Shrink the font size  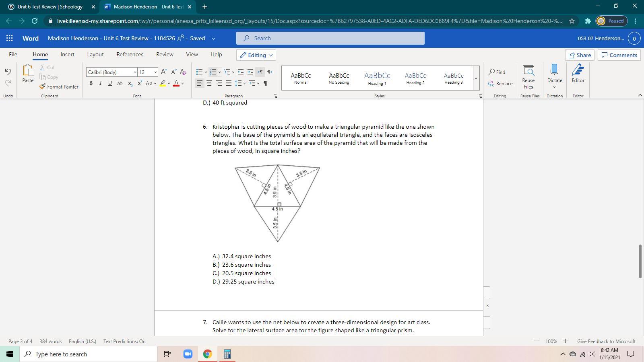(x=173, y=72)
